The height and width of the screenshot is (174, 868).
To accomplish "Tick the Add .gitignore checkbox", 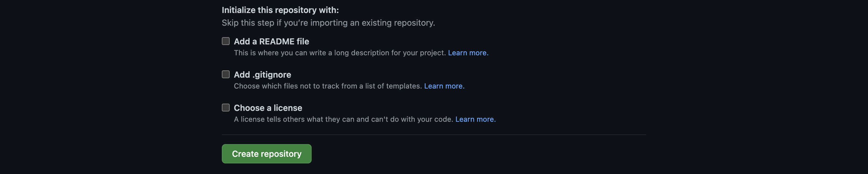I will point(225,74).
